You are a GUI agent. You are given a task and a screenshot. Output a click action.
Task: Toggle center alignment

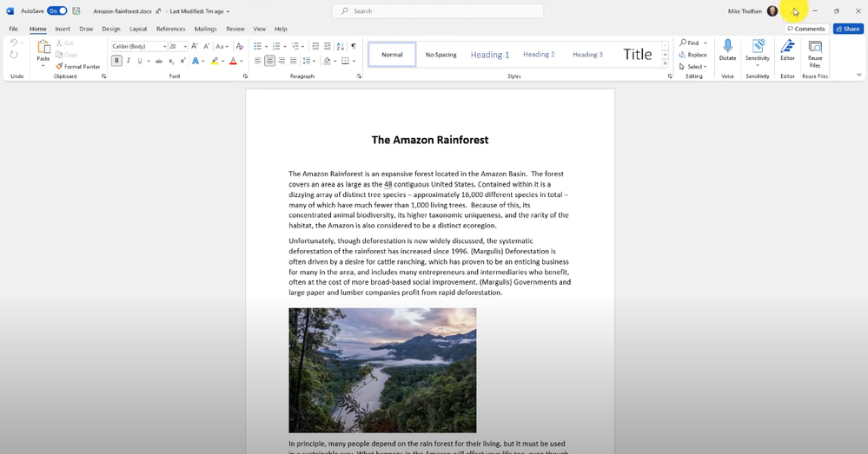[x=269, y=61]
